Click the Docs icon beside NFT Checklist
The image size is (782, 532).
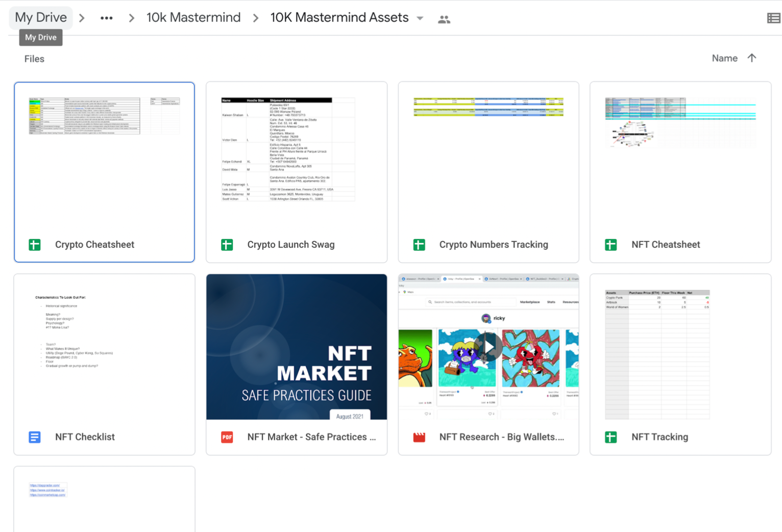pos(35,437)
